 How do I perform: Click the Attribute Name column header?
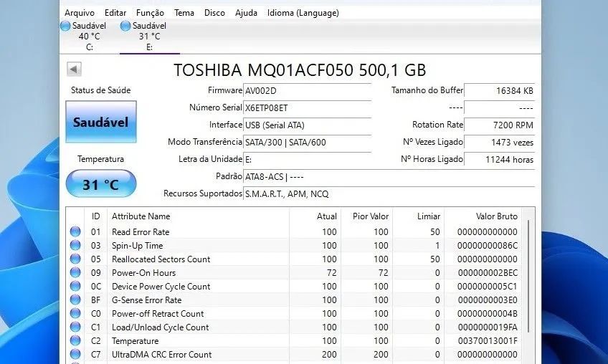coord(198,216)
